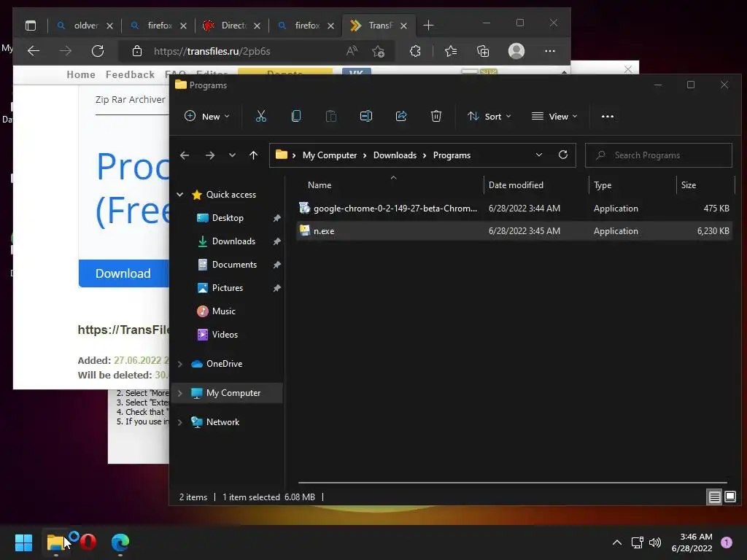
Task: Sort by Size column header
Action: pyautogui.click(x=689, y=184)
